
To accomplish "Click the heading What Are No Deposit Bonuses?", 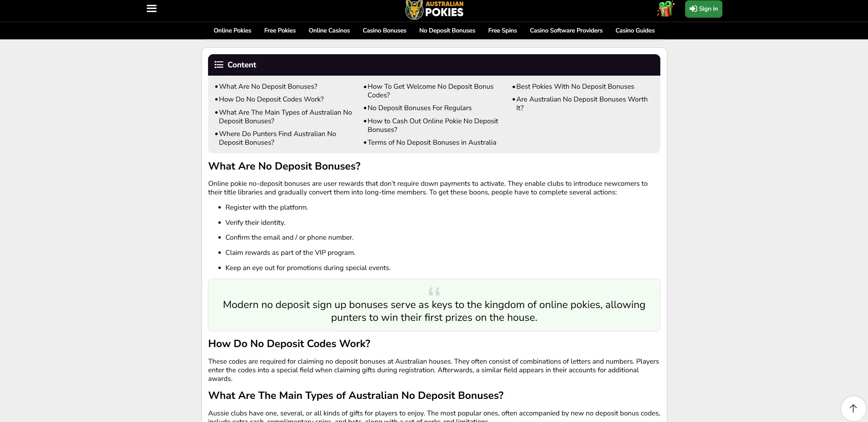I will [x=284, y=166].
